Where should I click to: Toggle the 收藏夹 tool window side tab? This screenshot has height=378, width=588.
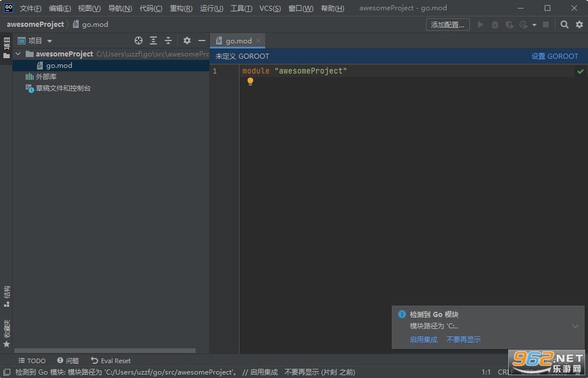click(x=6, y=334)
